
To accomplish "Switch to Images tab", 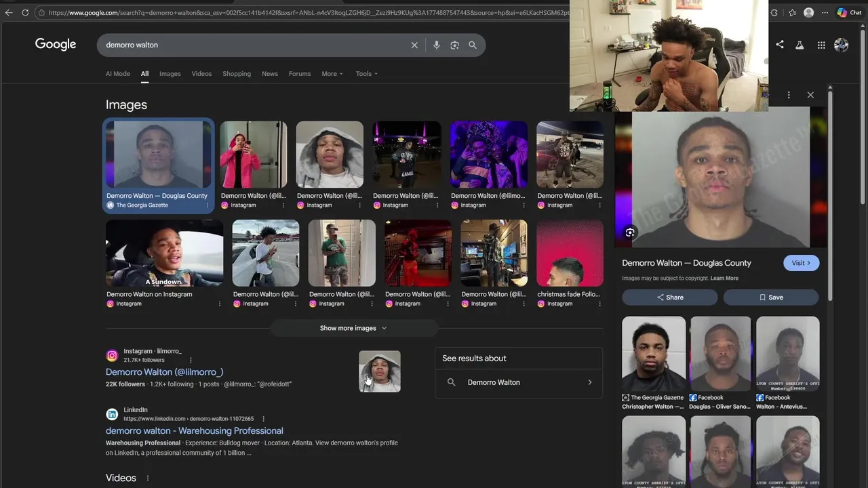I will point(170,74).
